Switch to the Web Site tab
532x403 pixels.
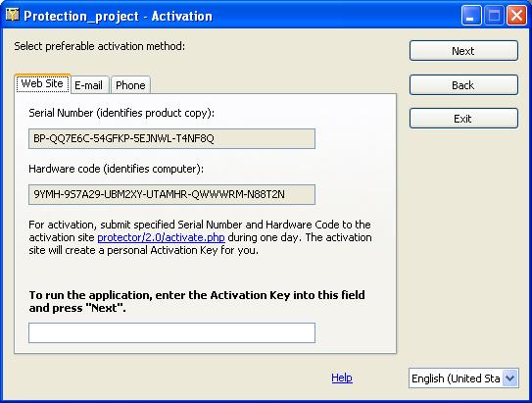click(x=42, y=83)
